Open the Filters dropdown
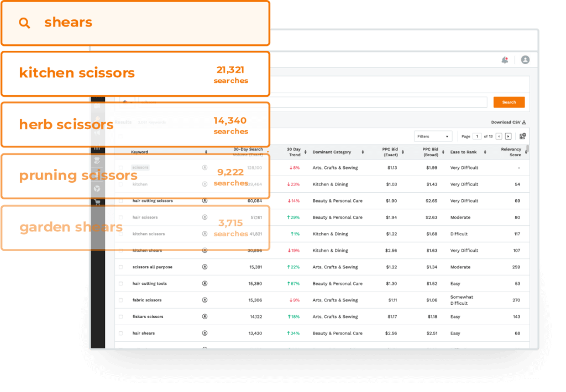This screenshot has width=566, height=392. pyautogui.click(x=433, y=136)
